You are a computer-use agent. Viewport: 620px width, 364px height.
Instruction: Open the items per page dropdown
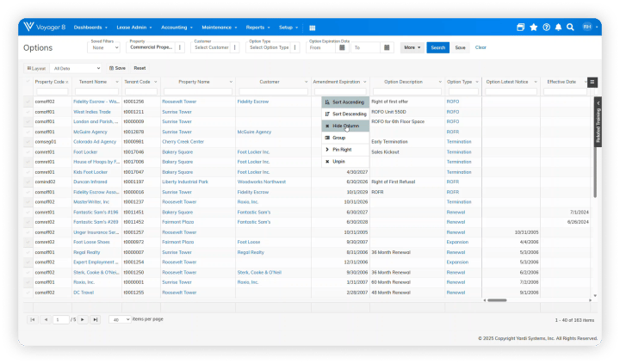[x=120, y=319]
